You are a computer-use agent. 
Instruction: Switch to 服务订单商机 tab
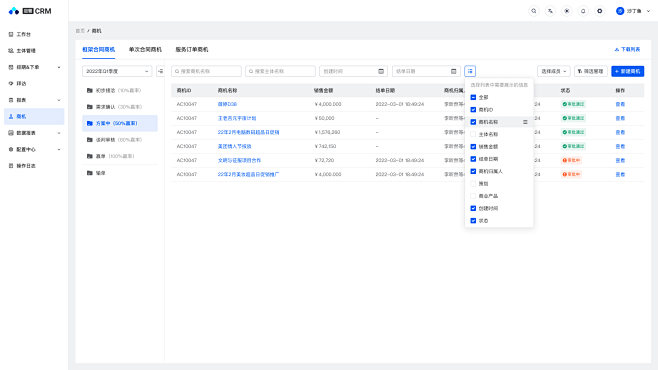tap(192, 50)
